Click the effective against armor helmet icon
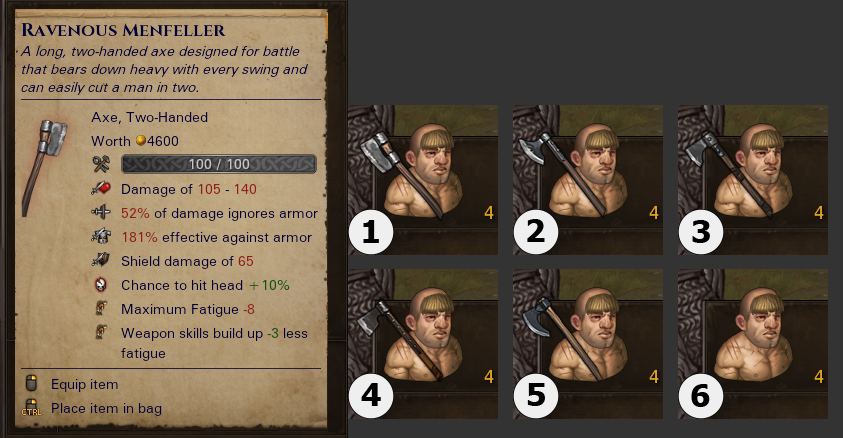The image size is (843, 438). pyautogui.click(x=101, y=236)
